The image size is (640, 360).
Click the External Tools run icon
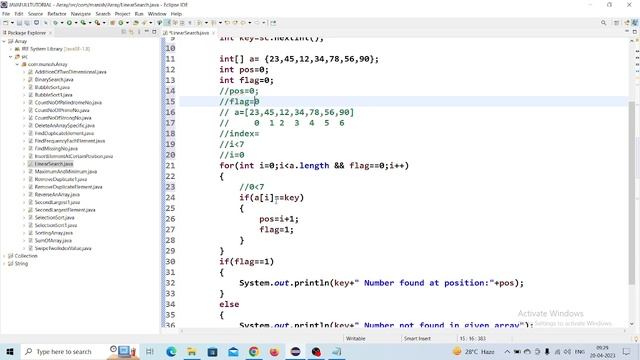pyautogui.click(x=98, y=23)
